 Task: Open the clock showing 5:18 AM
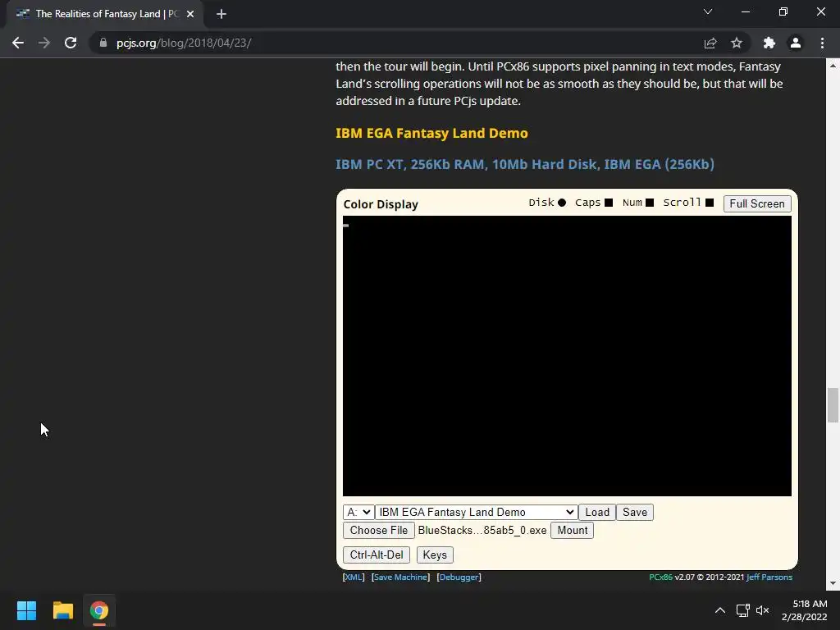(804, 610)
